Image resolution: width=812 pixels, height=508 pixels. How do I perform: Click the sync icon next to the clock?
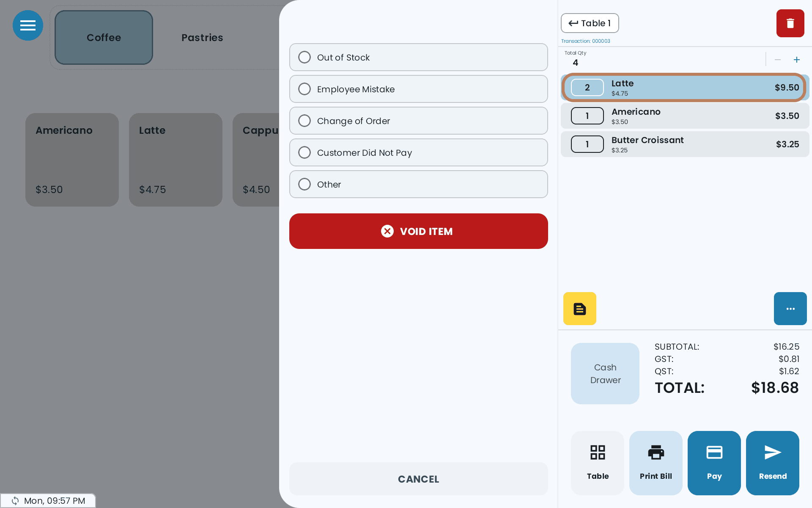pos(15,501)
